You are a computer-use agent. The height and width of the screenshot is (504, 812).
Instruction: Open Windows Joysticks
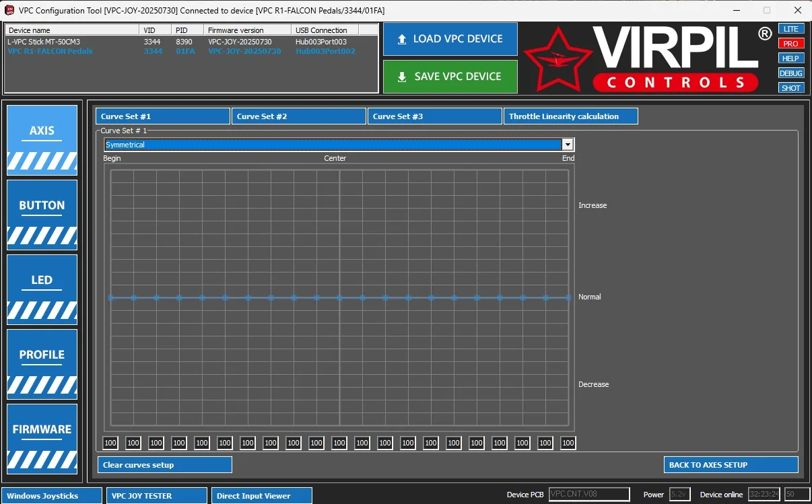point(52,496)
